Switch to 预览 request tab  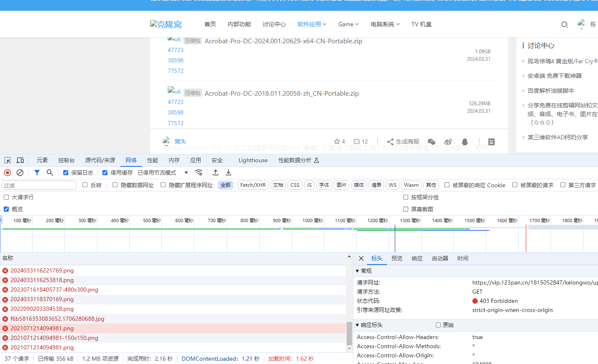pyautogui.click(x=397, y=258)
